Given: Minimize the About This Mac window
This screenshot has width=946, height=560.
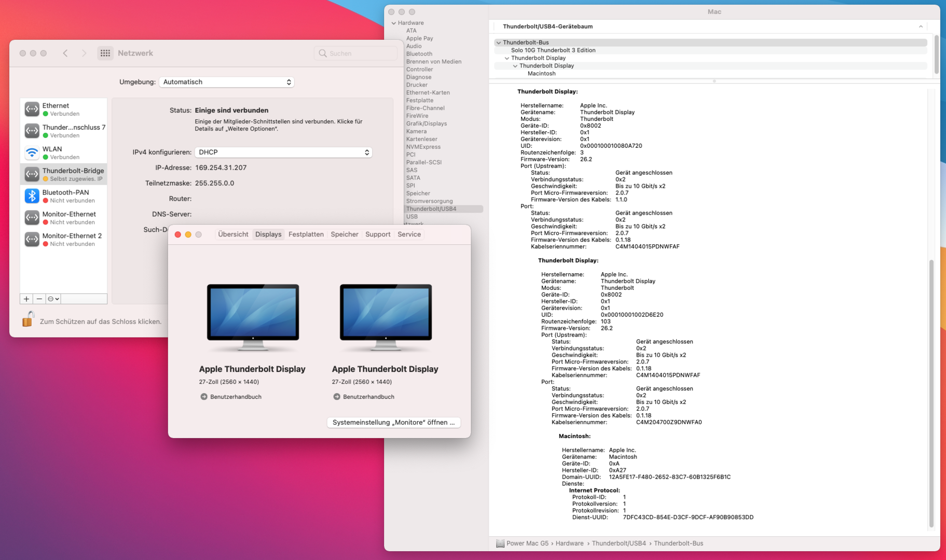Looking at the screenshot, I should click(x=188, y=234).
